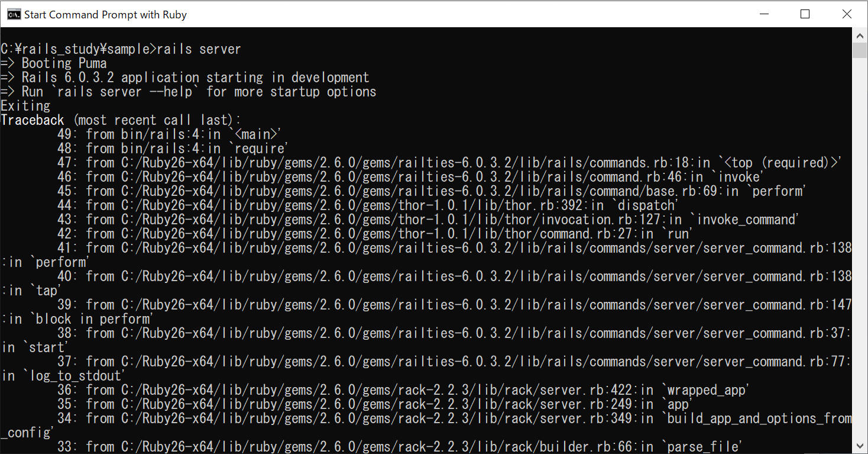Click traceback line 43 invocation.rb:127 invoke_command
The width and height of the screenshot is (868, 454).
pos(427,220)
